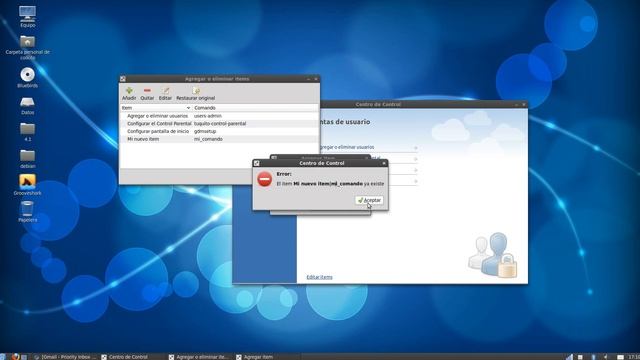This screenshot has height=360, width=640.
Task: Minimize the large 'Centro de Control' window
Action: click(x=516, y=104)
